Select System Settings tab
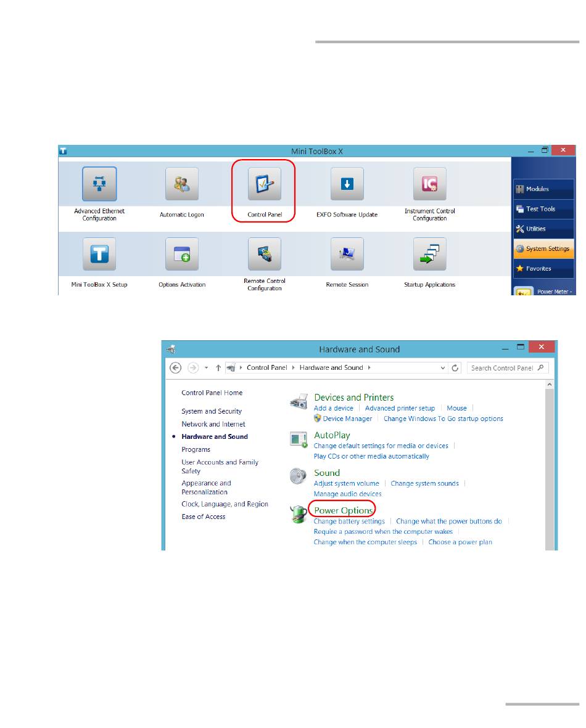 [543, 249]
